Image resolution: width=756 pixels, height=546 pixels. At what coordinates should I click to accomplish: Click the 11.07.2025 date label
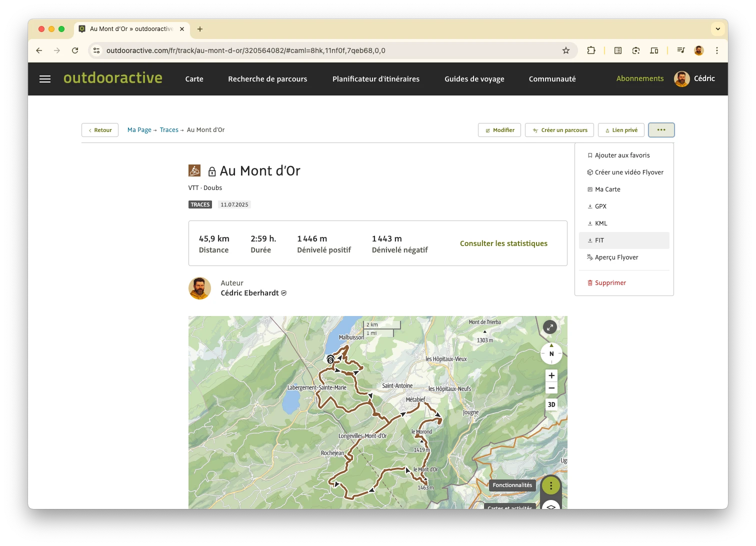(x=234, y=204)
